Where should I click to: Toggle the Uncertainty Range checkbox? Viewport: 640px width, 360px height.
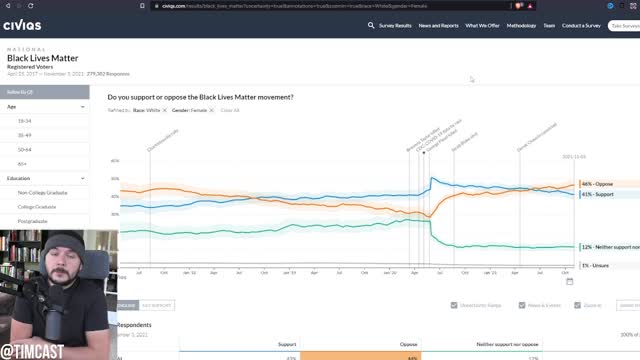(x=454, y=305)
